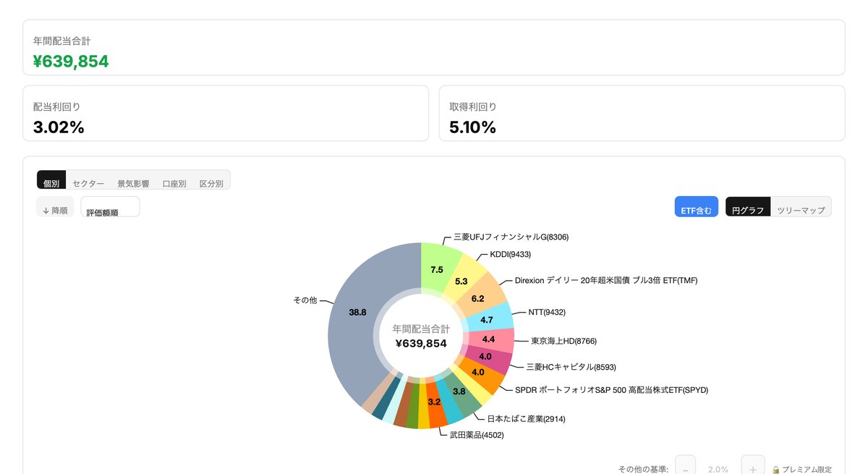Click the pink 4.4 東京海上HD slice
Viewport: 868px width, 474px height.
488,339
